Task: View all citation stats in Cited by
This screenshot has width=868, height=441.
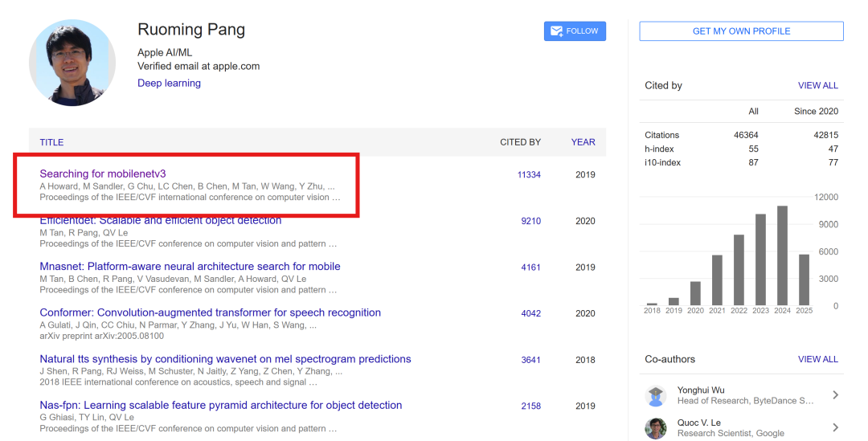Action: pyautogui.click(x=817, y=85)
